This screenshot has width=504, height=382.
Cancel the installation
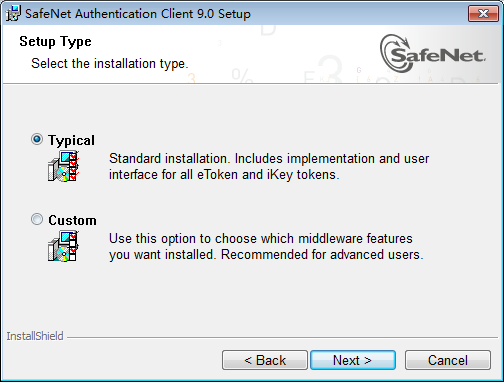pos(448,360)
